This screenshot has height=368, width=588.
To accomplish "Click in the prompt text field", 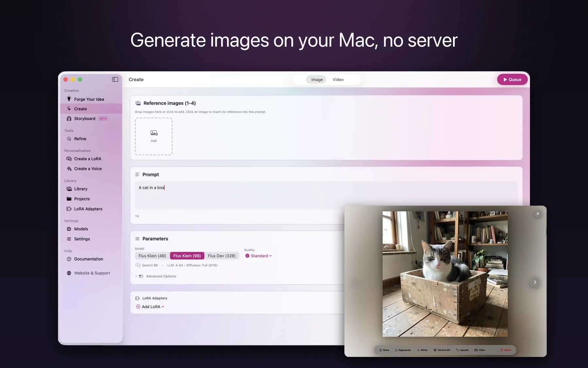I will pos(326,195).
